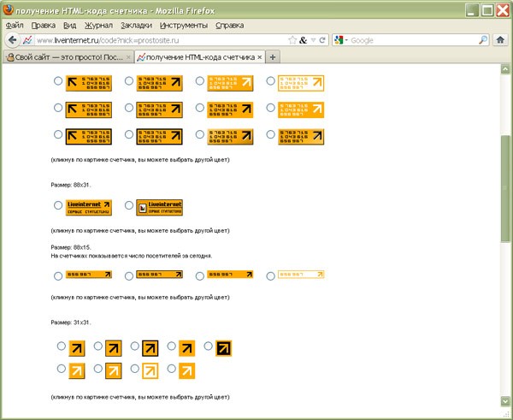
Task: Click top-row counter with up-left black arrow
Action: coord(89,83)
